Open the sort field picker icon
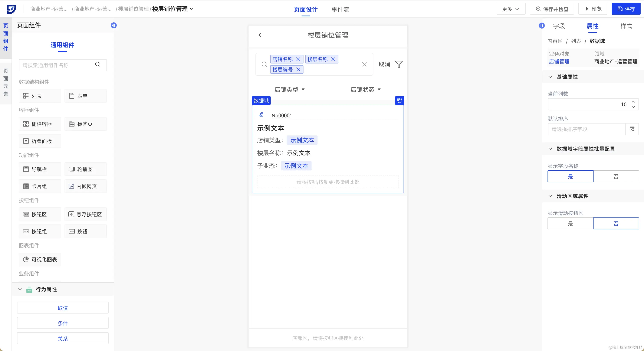644x351 pixels. (x=632, y=129)
